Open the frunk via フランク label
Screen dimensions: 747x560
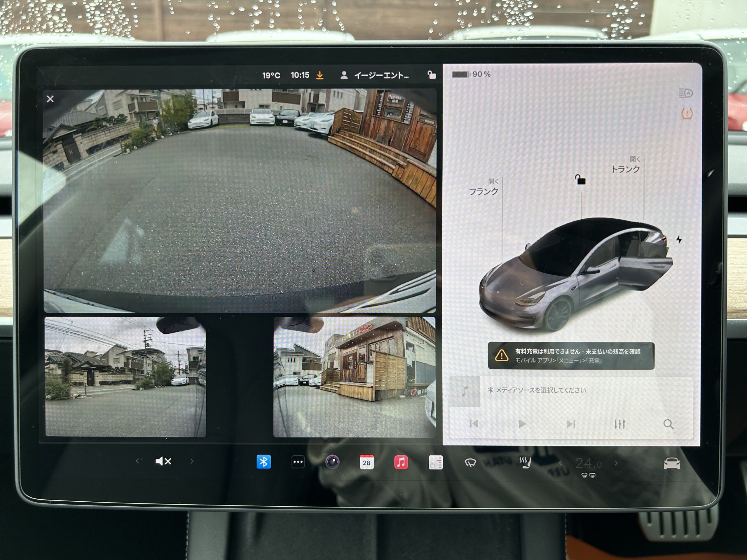(484, 191)
